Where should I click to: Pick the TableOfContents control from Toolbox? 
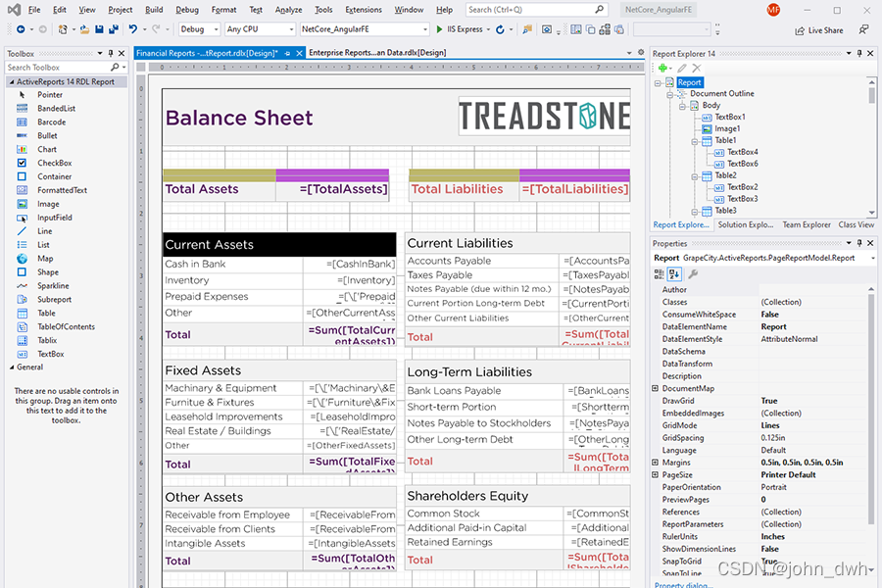coord(66,326)
